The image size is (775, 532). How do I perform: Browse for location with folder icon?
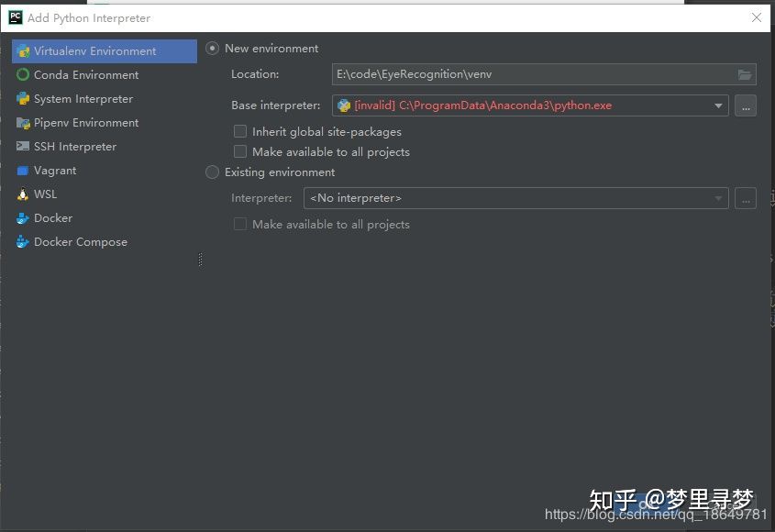(745, 74)
